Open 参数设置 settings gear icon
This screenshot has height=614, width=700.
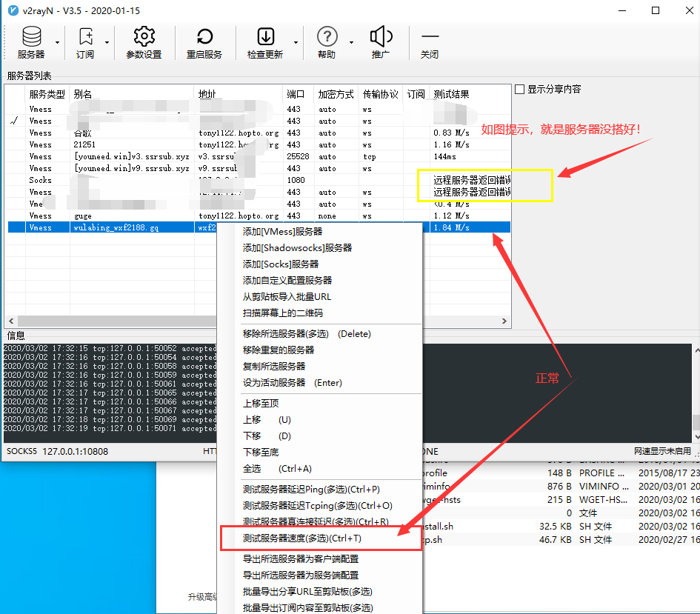tap(144, 42)
